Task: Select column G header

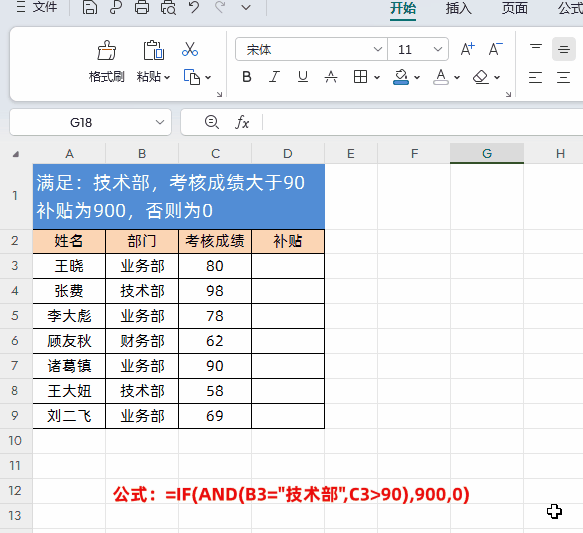Action: tap(487, 153)
